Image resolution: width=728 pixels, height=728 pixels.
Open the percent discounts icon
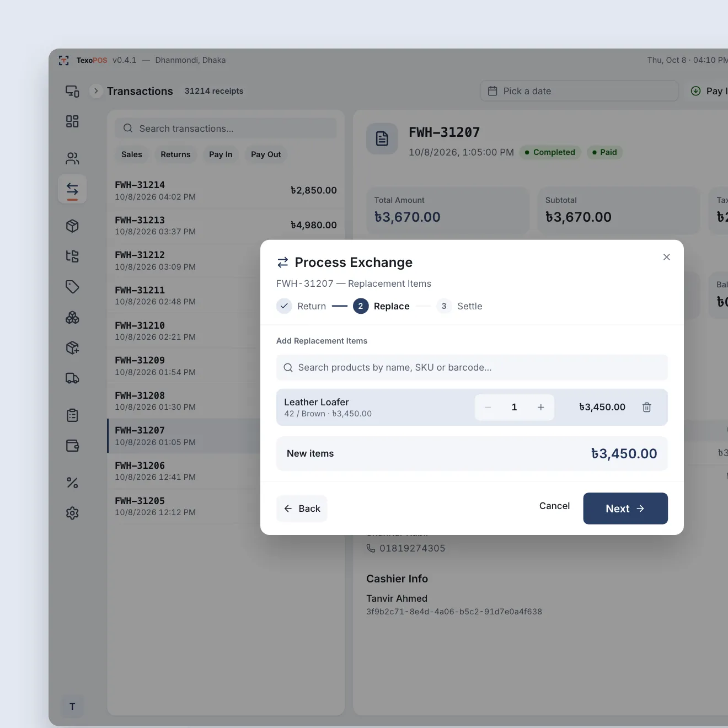(x=72, y=483)
